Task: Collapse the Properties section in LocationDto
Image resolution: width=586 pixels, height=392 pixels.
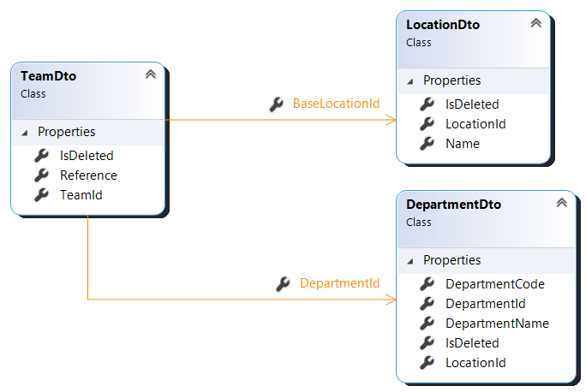Action: coord(410,81)
